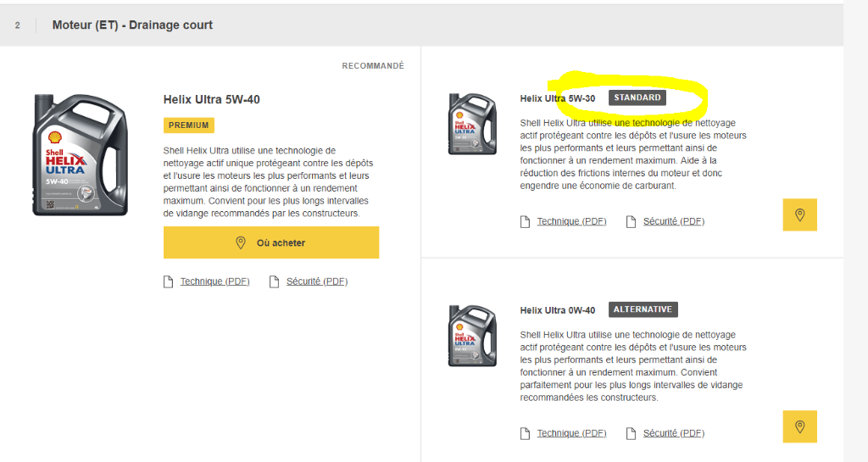Click the document icon beside Technique for Helix Ultra 5W-30
Screen dimensions: 868x462
click(526, 222)
